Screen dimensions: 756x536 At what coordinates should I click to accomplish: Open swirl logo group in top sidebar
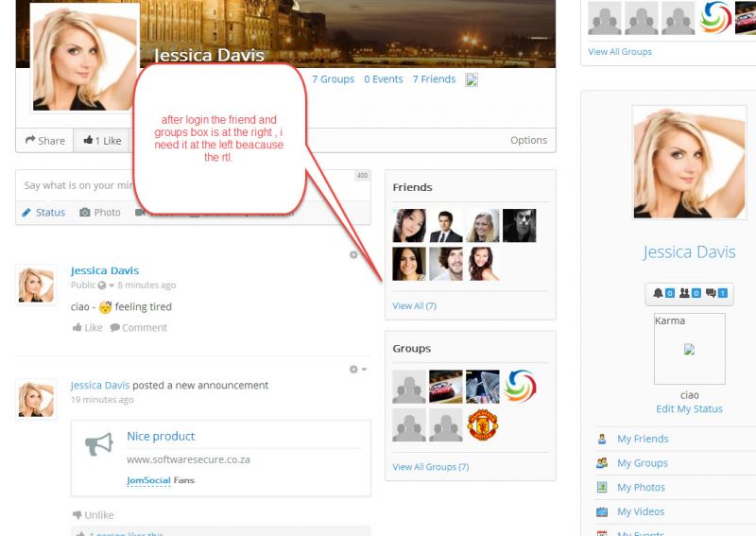coord(715,18)
